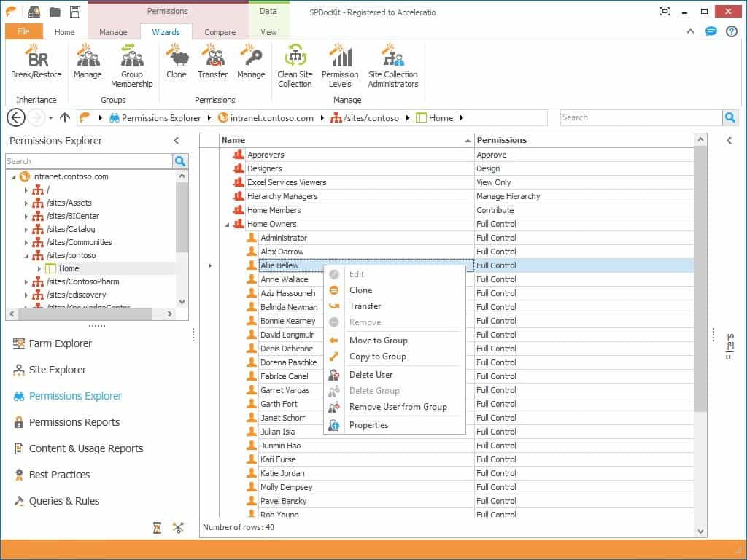Collapse the ribbon with the up chevron
Viewport: 747px width, 560px height.
690,32
